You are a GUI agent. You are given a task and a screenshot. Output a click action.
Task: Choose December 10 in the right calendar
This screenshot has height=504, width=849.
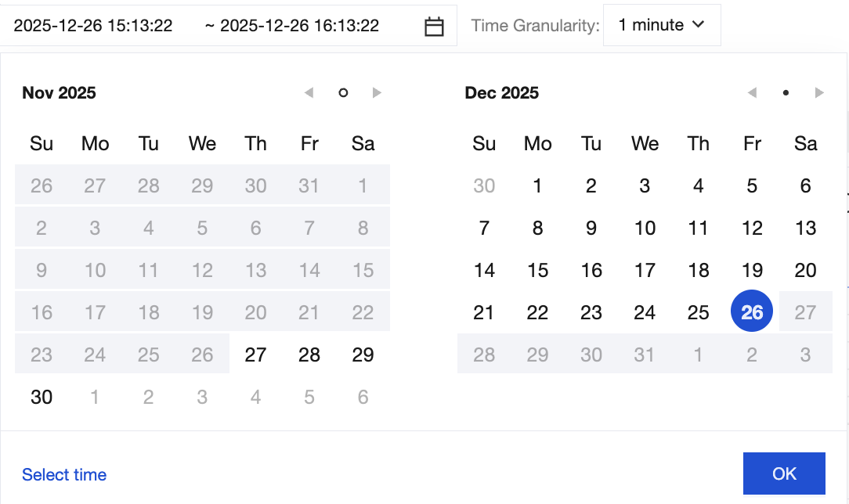pos(645,228)
